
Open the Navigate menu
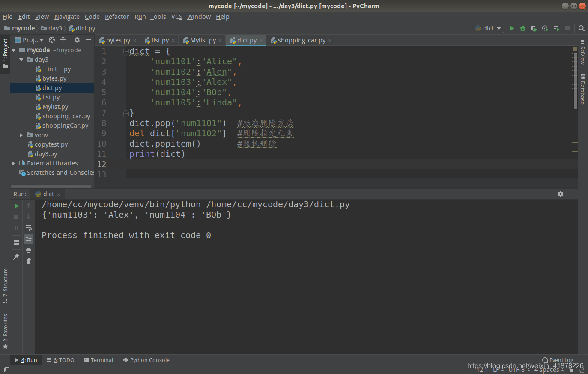coord(67,17)
